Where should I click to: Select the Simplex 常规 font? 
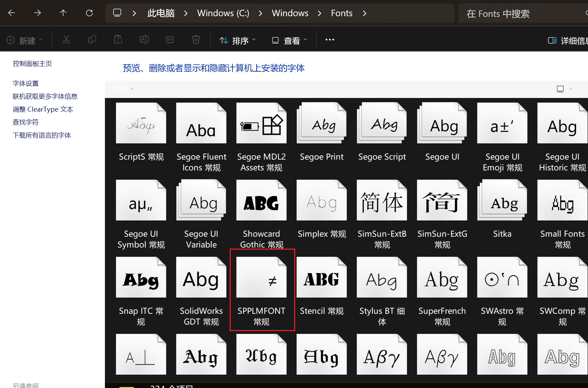point(322,209)
